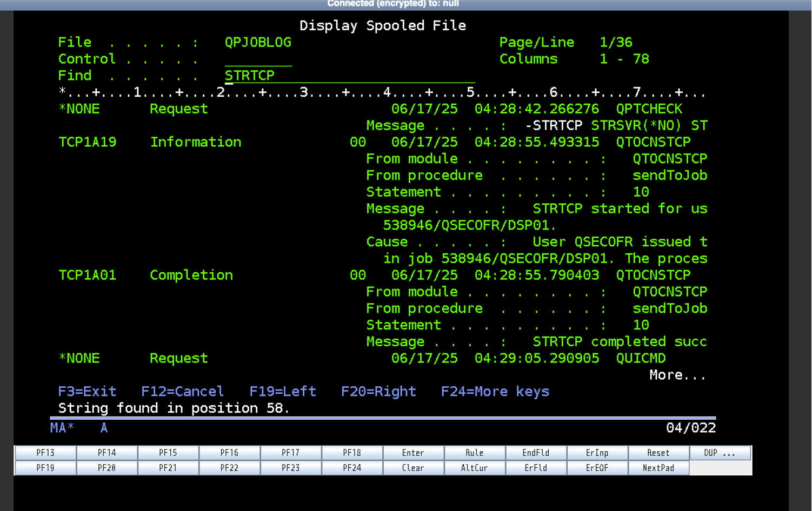Image resolution: width=812 pixels, height=511 pixels.
Task: Click the PF13 keypad button
Action: tap(45, 453)
